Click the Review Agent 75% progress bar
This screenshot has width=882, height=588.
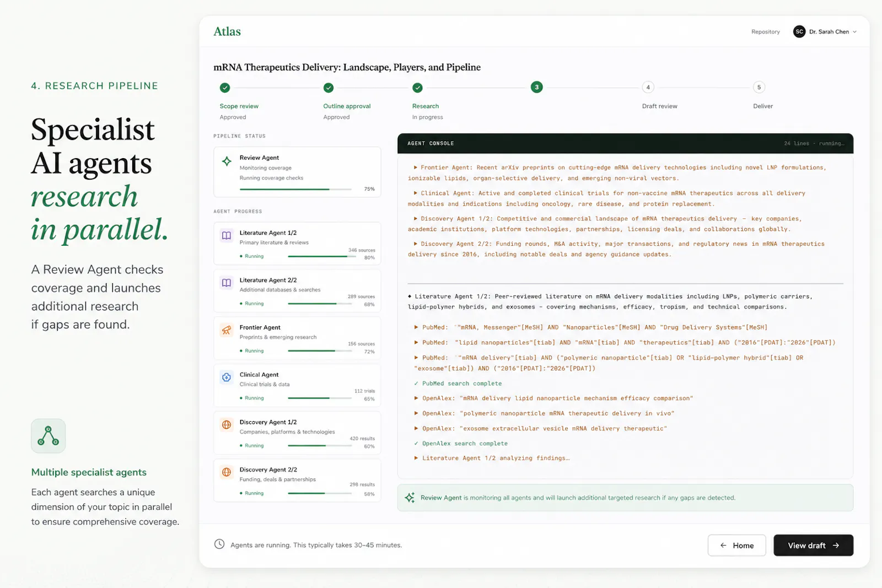coord(295,189)
